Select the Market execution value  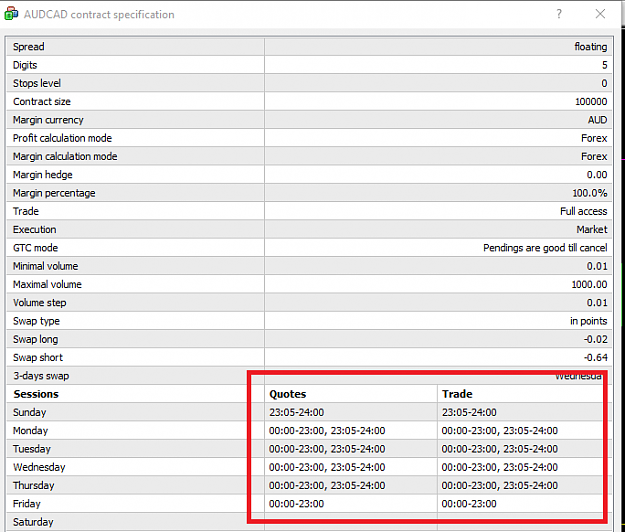[592, 230]
